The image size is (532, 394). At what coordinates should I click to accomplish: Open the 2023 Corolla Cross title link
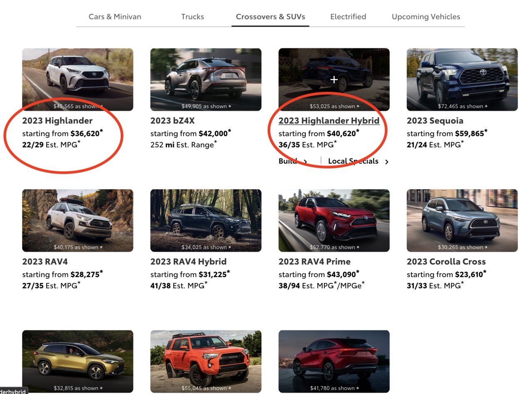pos(446,261)
